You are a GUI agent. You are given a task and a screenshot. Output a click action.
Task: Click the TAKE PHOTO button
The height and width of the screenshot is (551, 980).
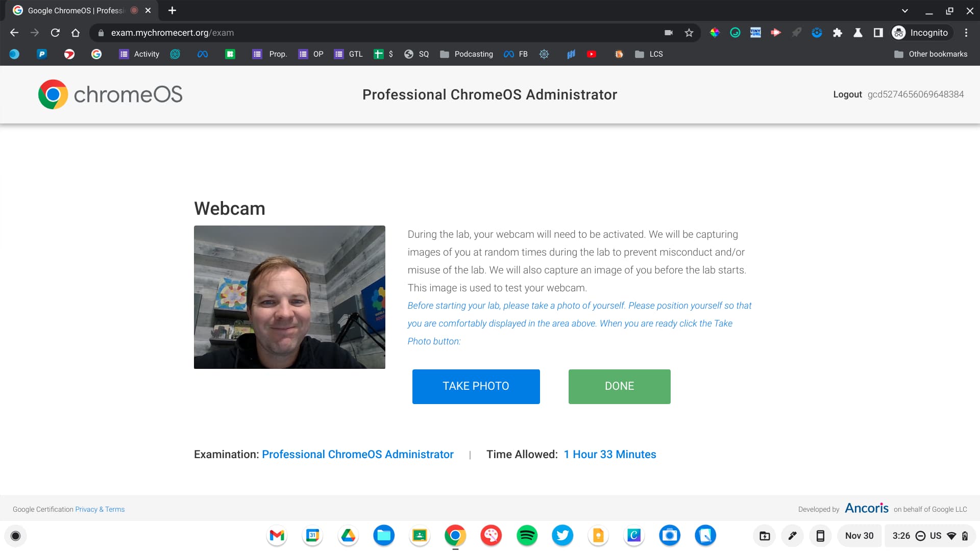point(476,387)
